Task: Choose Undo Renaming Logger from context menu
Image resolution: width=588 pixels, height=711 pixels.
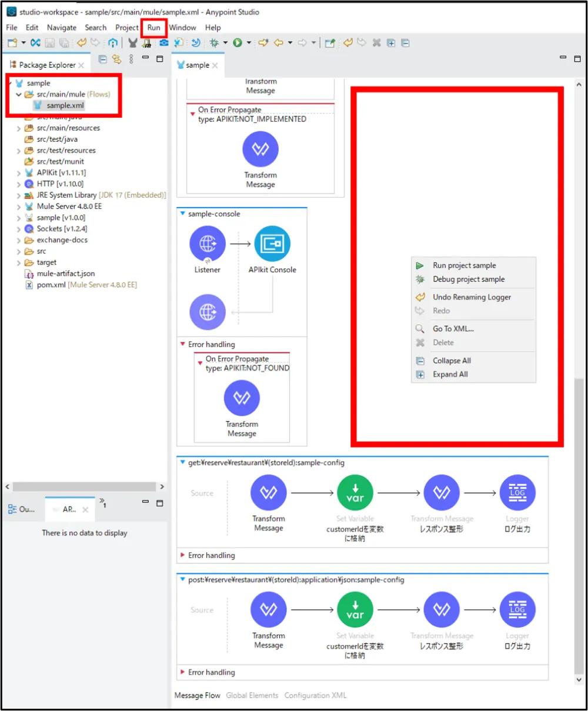Action: pos(474,297)
